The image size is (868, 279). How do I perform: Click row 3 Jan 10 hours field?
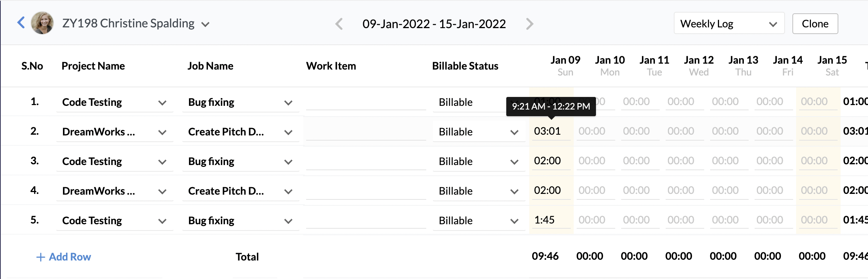coord(595,161)
